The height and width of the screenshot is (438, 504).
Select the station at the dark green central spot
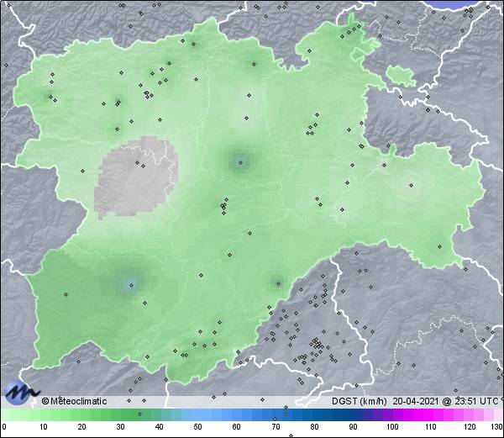241,163
